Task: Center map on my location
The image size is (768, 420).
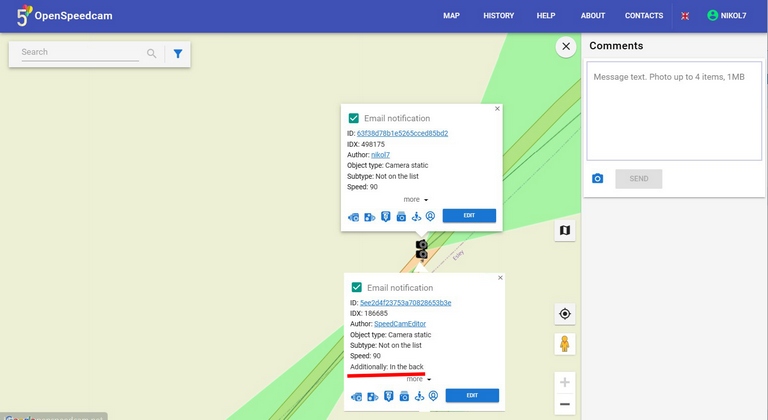Action: pos(565,314)
